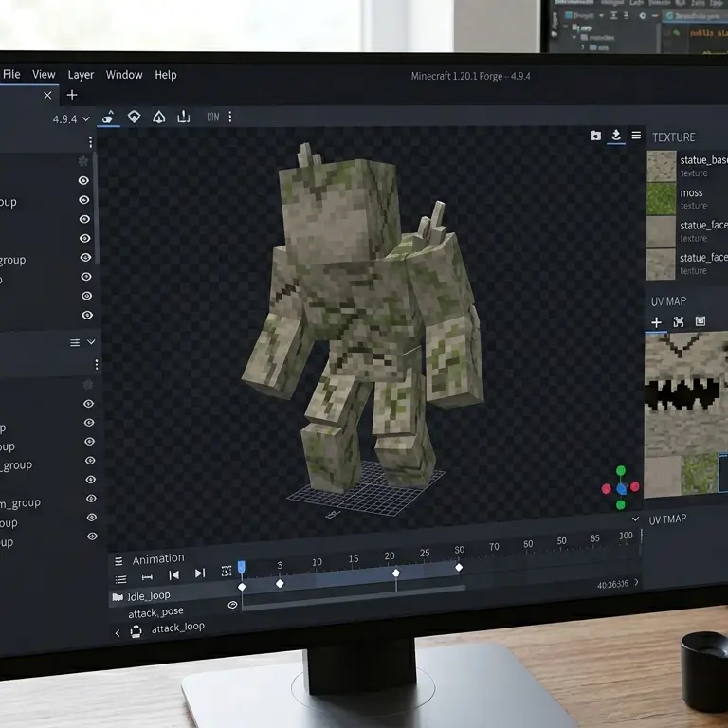Open the 4.9.4 version dropdown
The height and width of the screenshot is (728, 728).
tap(71, 118)
